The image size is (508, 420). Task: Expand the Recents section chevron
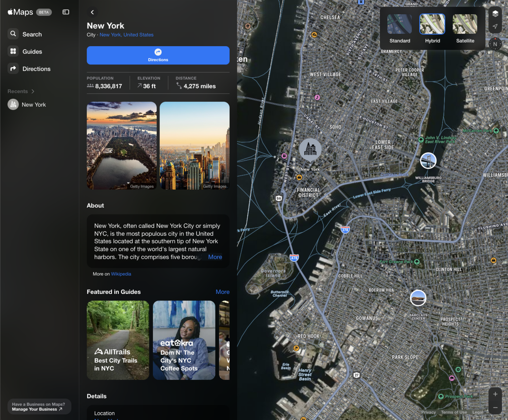click(x=33, y=91)
